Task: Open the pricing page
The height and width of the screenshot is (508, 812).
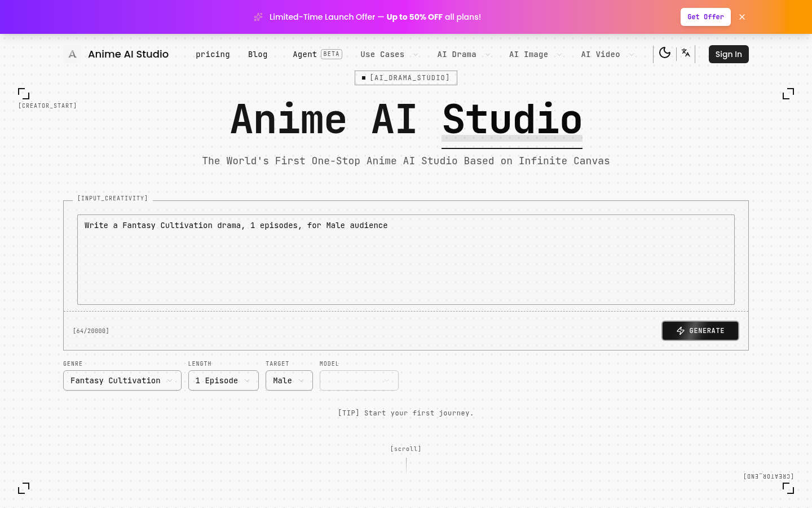Action: tap(213, 54)
